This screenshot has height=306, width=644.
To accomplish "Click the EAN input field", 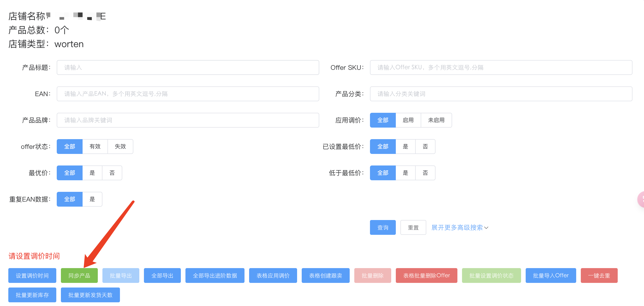I will tap(188, 94).
